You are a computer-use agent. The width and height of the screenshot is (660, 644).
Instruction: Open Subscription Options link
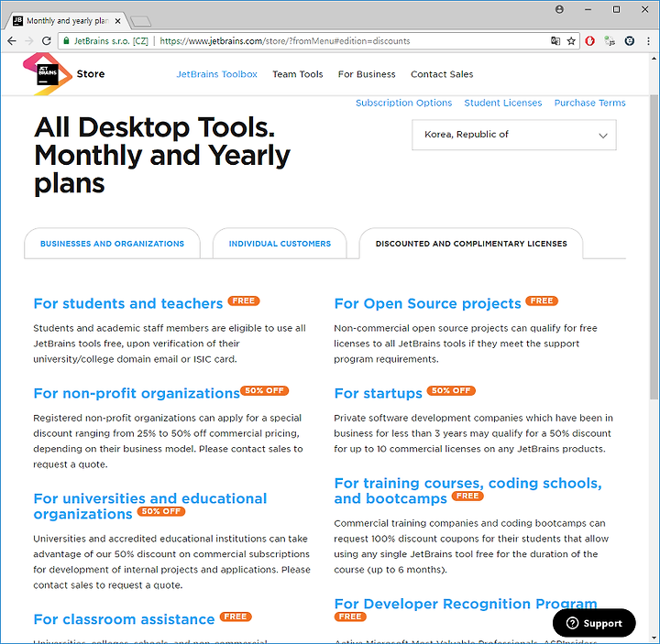pyautogui.click(x=403, y=103)
